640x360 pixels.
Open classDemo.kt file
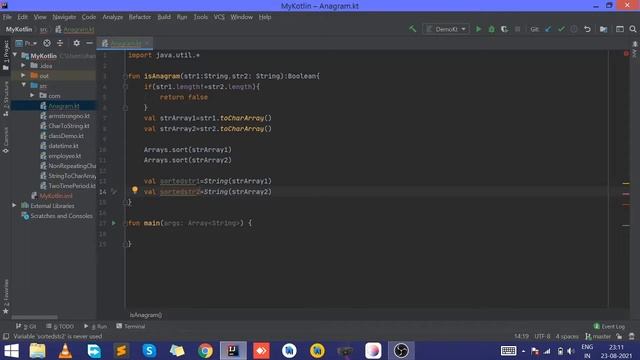pos(66,136)
